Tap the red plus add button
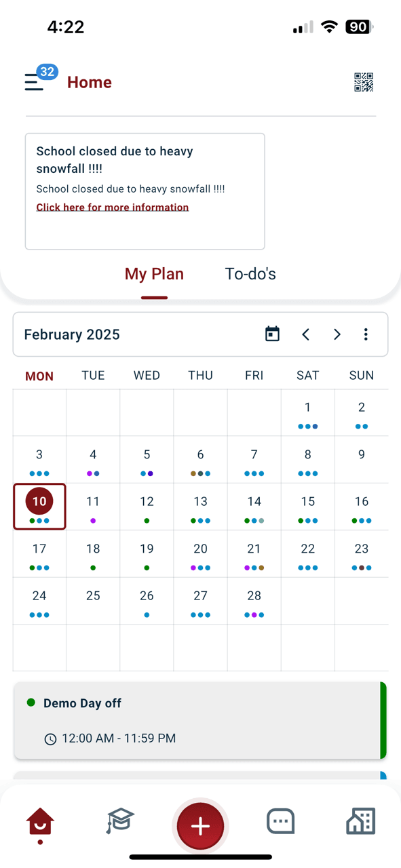 tap(200, 826)
